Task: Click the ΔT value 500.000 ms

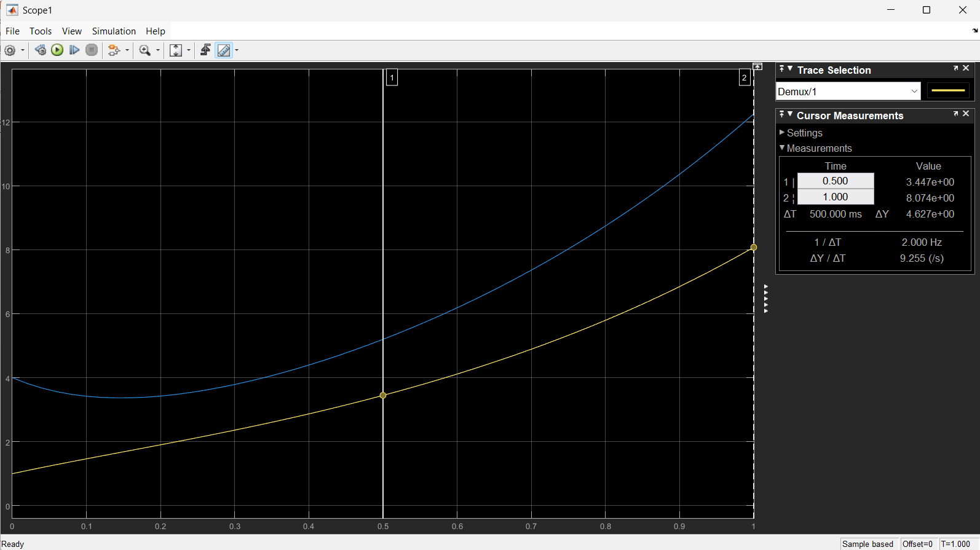Action: [836, 214]
